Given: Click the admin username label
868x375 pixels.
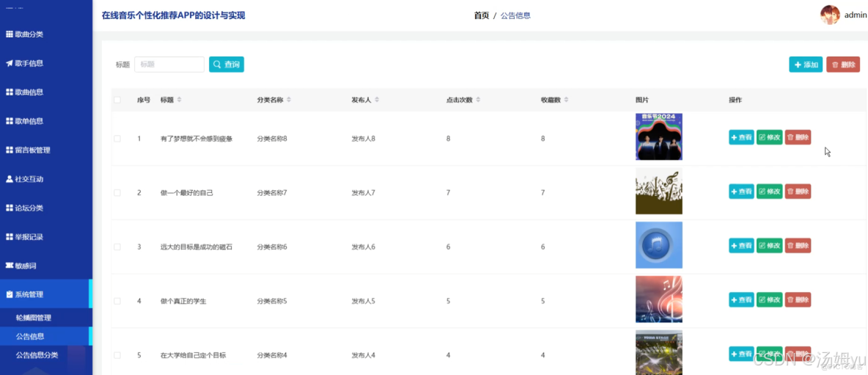Looking at the screenshot, I should (856, 15).
